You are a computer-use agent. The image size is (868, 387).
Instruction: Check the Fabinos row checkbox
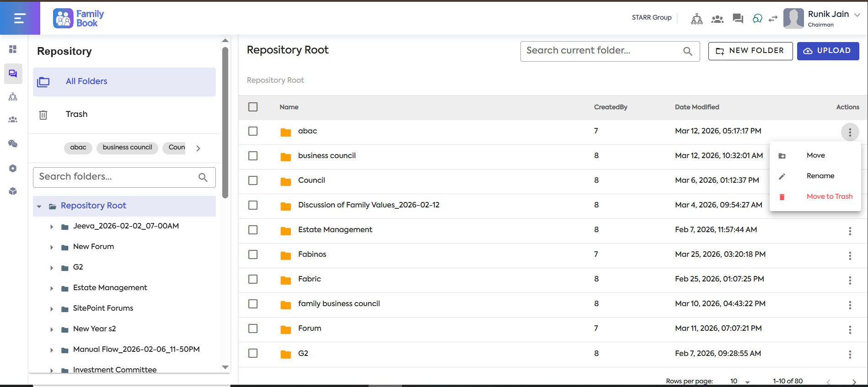point(253,254)
